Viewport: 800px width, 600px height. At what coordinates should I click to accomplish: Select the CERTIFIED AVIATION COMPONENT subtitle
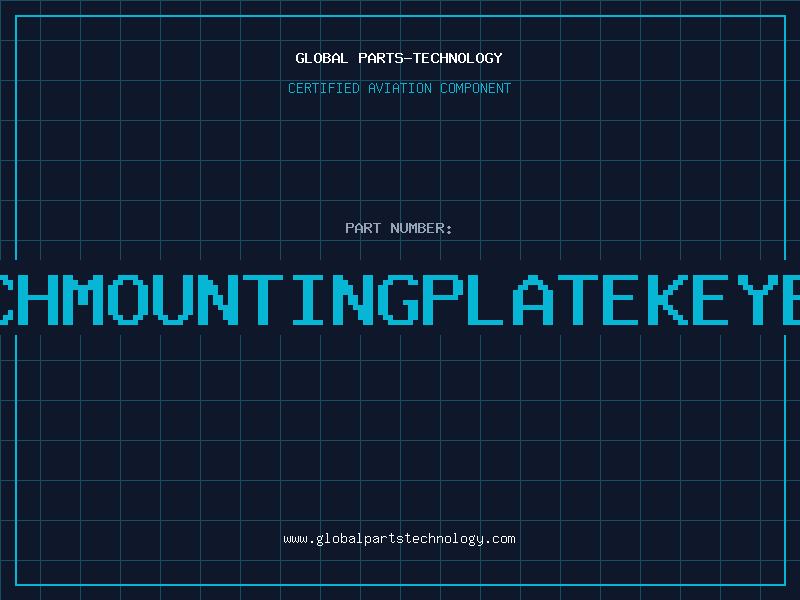pyautogui.click(x=399, y=88)
